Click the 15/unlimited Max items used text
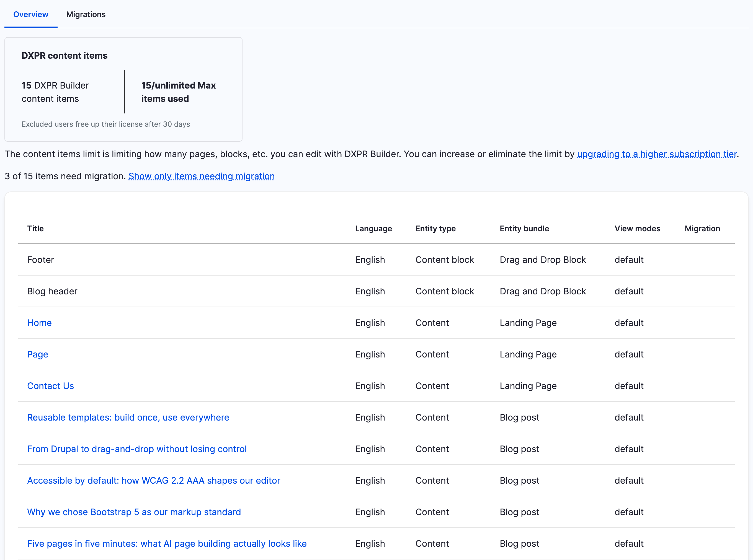The image size is (753, 560). click(178, 92)
